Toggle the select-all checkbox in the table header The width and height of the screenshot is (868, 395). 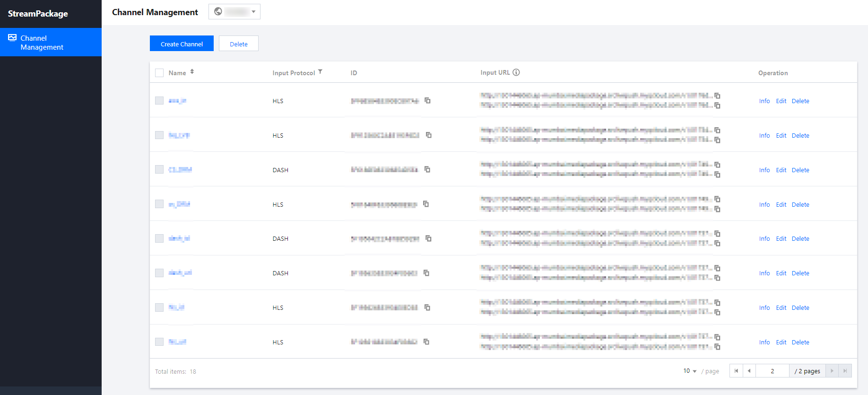pyautogui.click(x=159, y=73)
